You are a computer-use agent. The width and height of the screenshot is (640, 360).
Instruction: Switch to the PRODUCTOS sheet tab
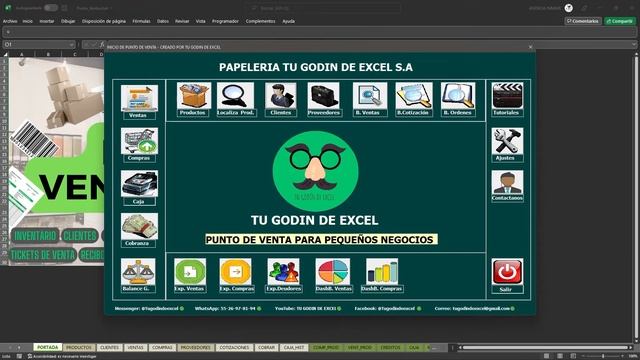(79, 347)
